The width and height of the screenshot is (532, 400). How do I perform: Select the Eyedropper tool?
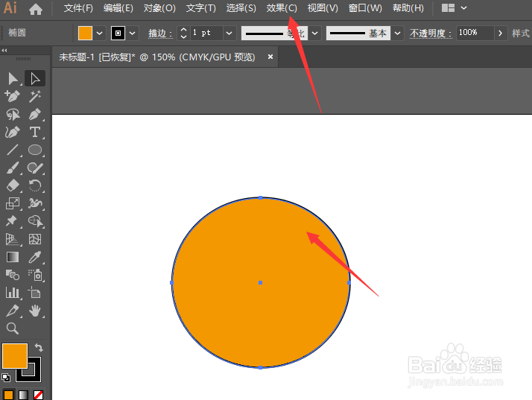34,257
